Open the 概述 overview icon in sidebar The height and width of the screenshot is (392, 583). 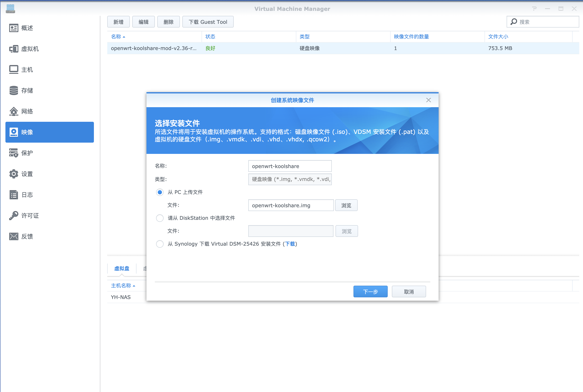click(14, 28)
